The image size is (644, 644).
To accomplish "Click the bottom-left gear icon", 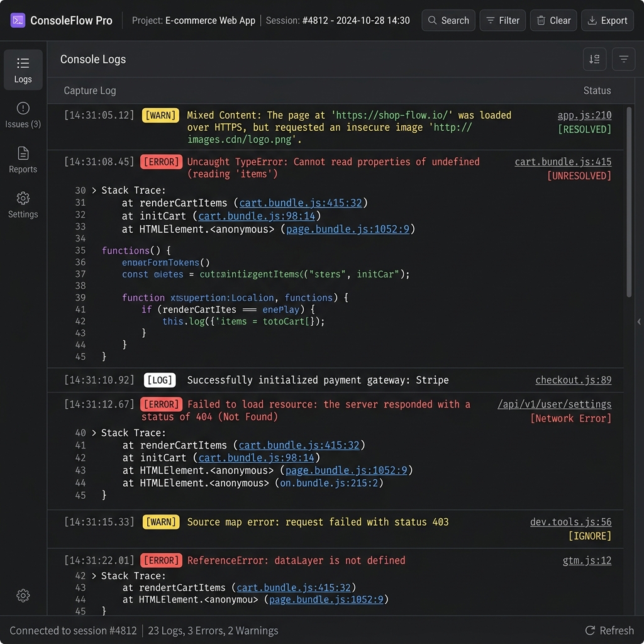I will pos(23,595).
